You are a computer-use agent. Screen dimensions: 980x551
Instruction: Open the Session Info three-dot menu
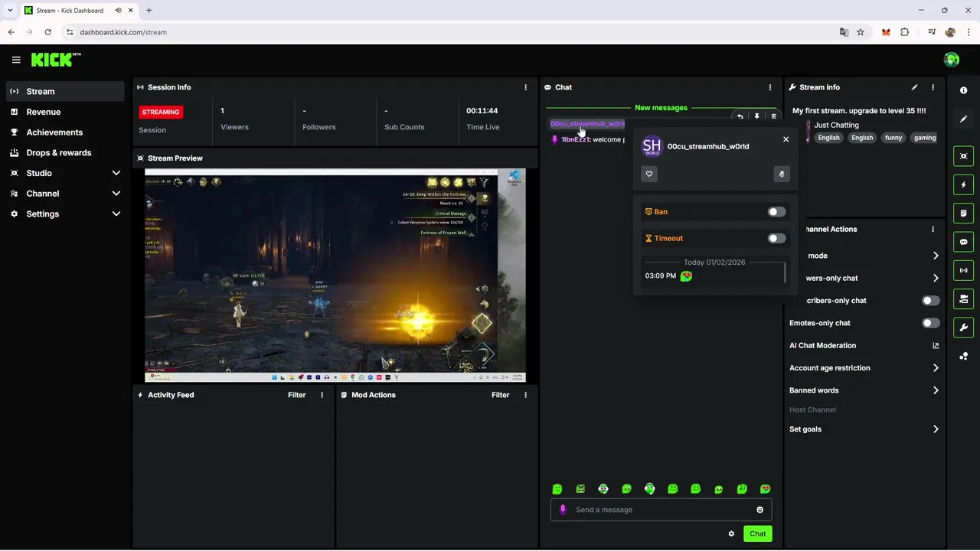click(525, 87)
